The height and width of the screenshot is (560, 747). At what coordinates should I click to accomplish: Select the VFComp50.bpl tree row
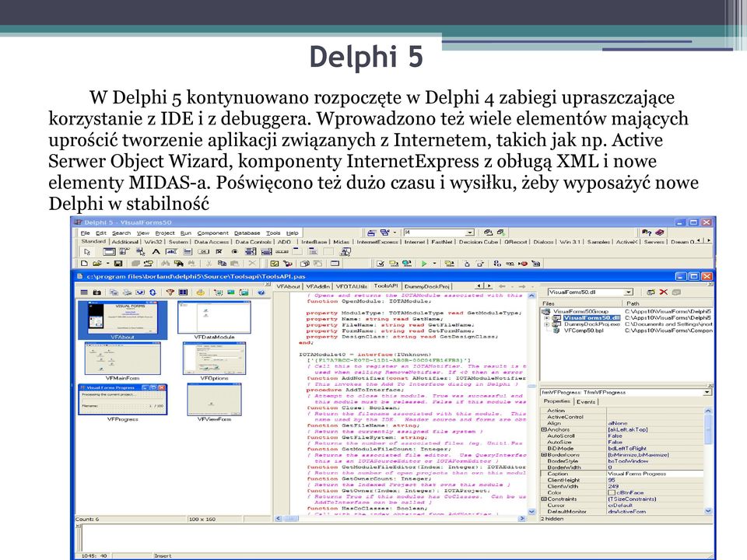tap(583, 330)
